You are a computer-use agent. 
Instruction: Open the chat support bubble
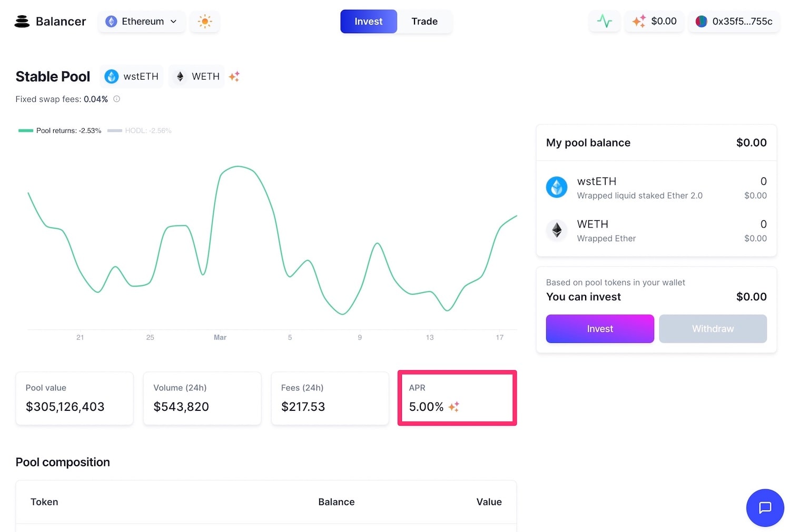[x=765, y=508]
